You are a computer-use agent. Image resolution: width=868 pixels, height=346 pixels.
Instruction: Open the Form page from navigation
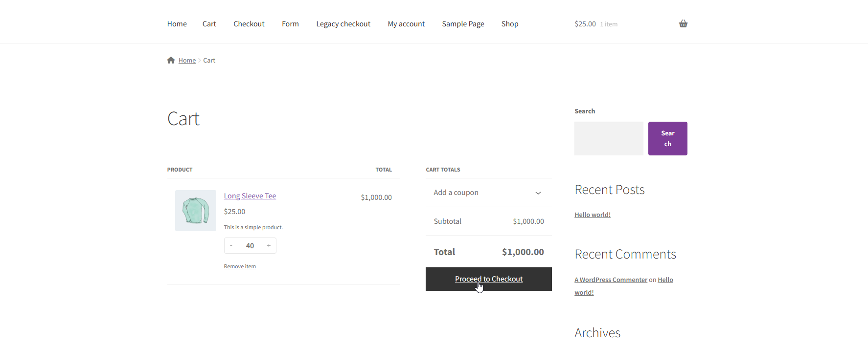click(x=290, y=24)
